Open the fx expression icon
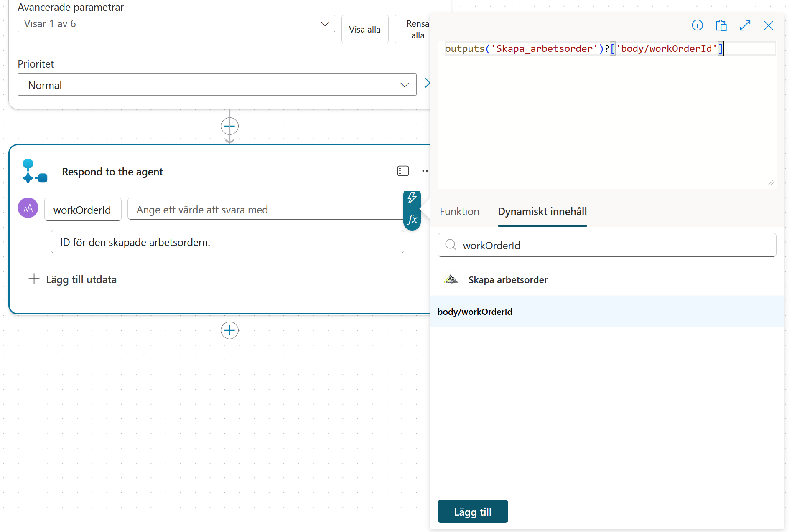The height and width of the screenshot is (532, 792). click(412, 219)
